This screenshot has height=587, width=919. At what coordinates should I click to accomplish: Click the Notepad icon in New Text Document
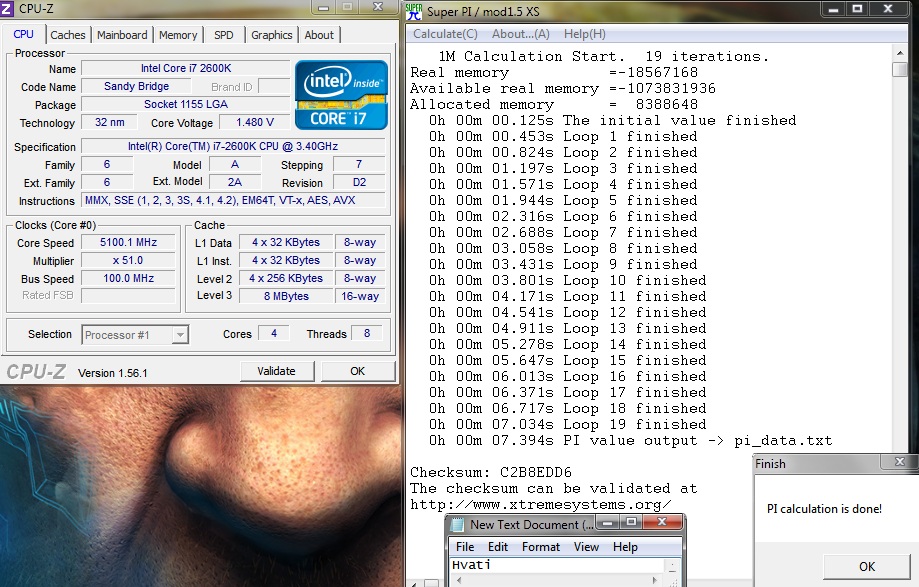(458, 524)
